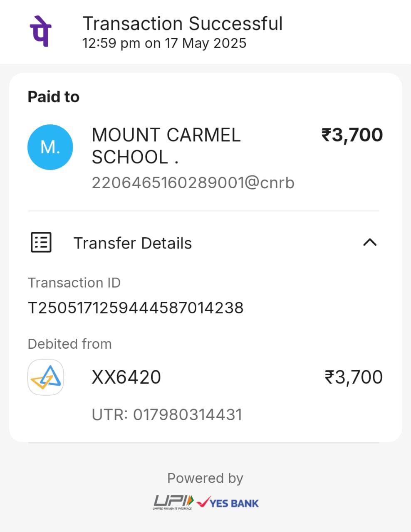Viewport: 411px width, 532px height.
Task: Tap the Paid to label
Action: pyautogui.click(x=53, y=97)
